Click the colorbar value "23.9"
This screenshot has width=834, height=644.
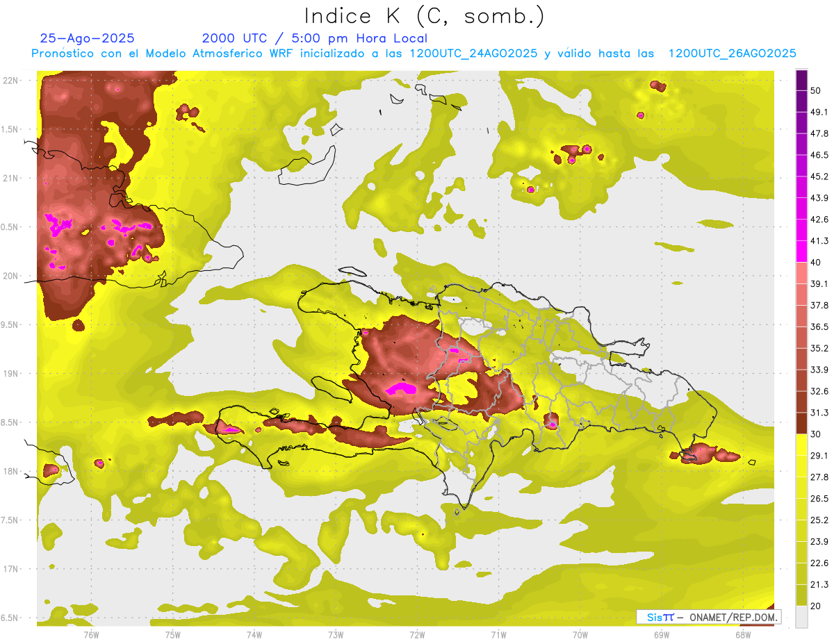click(819, 542)
